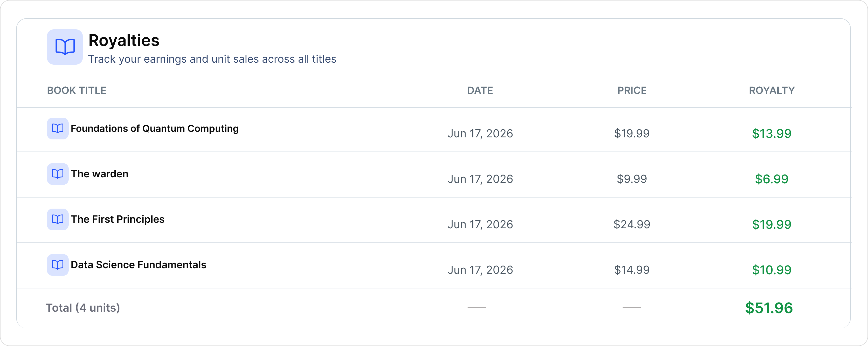Click book icon beside The First Principles

coord(58,219)
